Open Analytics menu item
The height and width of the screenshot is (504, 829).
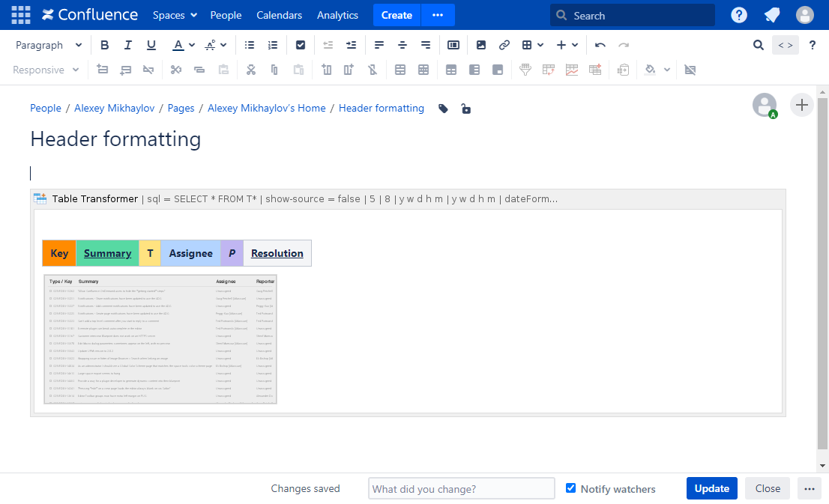coord(337,15)
